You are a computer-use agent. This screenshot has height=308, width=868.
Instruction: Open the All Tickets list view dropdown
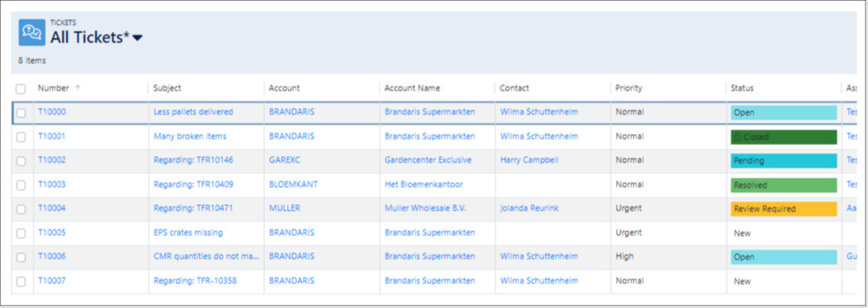[x=138, y=38]
